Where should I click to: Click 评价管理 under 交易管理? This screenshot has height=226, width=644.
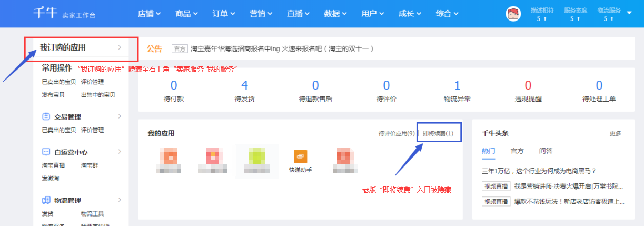tap(93, 130)
